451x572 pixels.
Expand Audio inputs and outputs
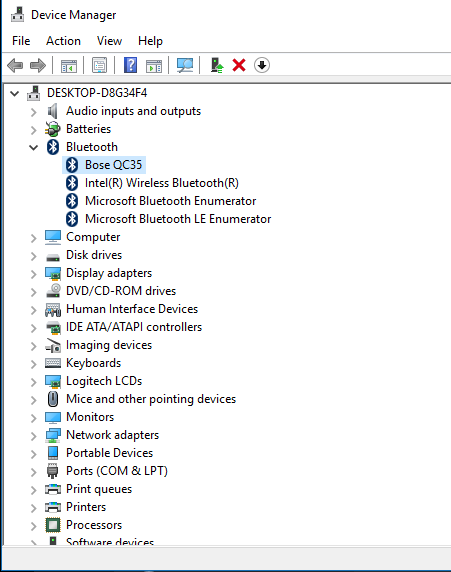click(34, 112)
